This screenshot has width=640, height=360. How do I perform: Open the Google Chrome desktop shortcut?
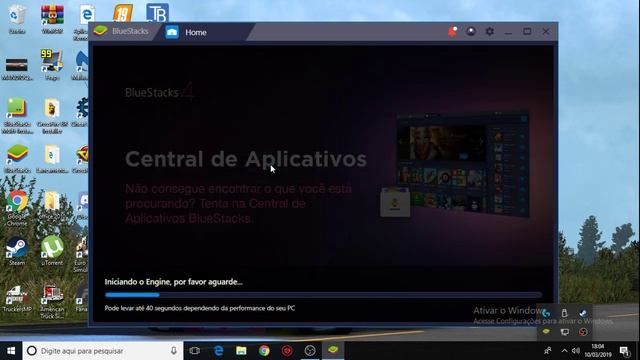pyautogui.click(x=17, y=208)
